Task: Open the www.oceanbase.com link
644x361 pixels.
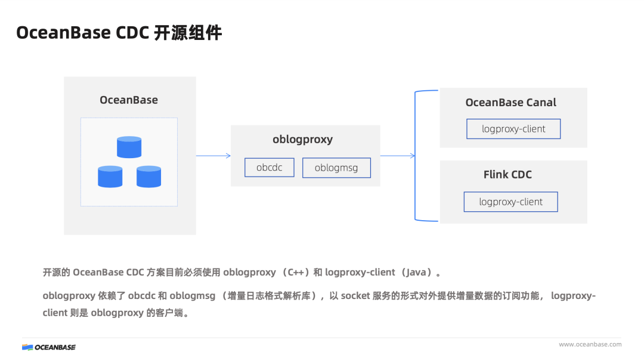Action: 590,344
